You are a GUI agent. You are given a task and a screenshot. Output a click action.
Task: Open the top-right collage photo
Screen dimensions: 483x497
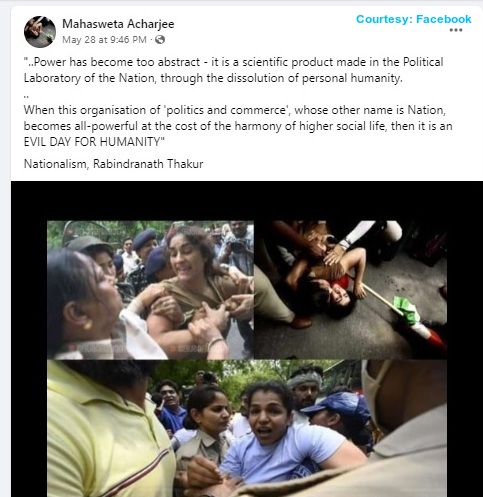[x=350, y=290]
